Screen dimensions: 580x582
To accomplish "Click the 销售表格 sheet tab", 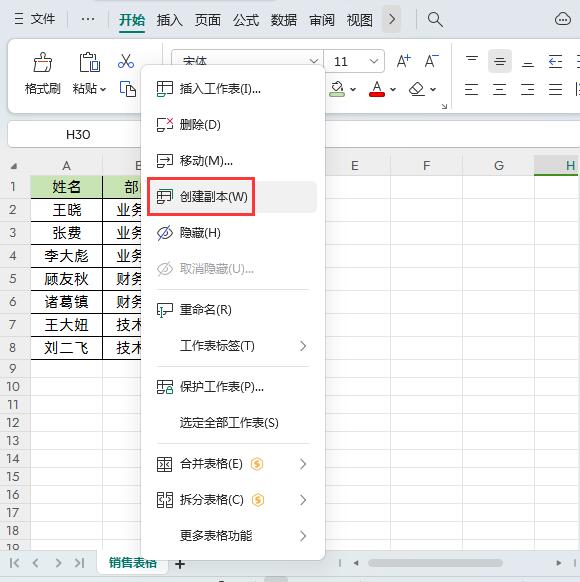I will click(x=132, y=563).
